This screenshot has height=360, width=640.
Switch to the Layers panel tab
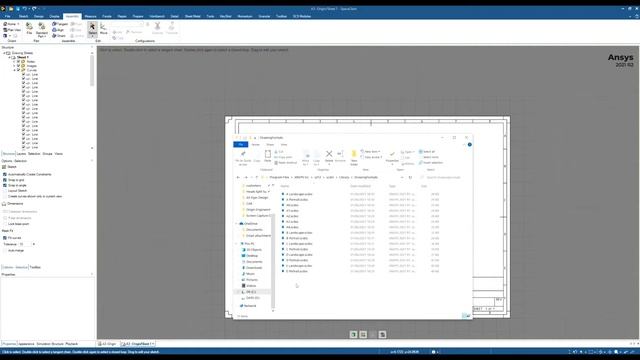[x=21, y=154]
